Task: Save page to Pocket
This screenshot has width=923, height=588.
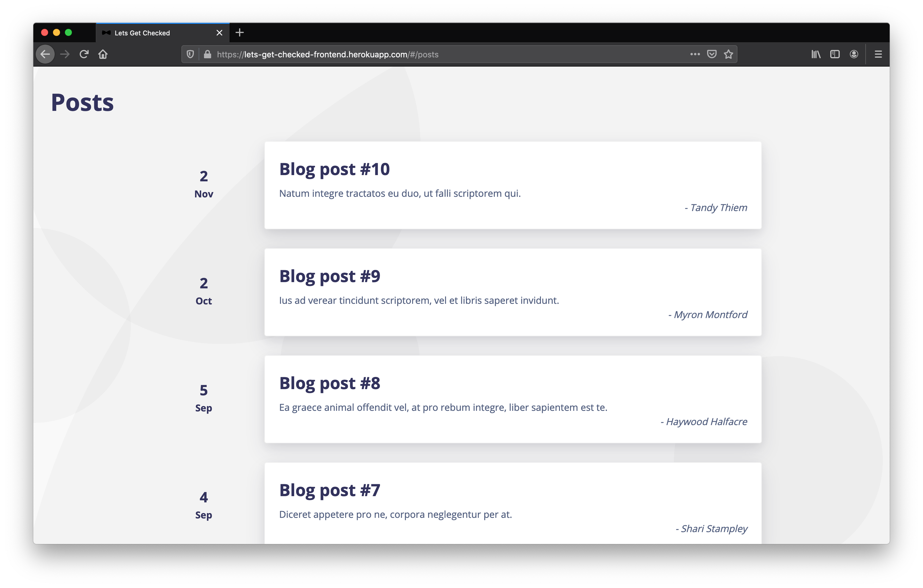Action: pos(711,54)
